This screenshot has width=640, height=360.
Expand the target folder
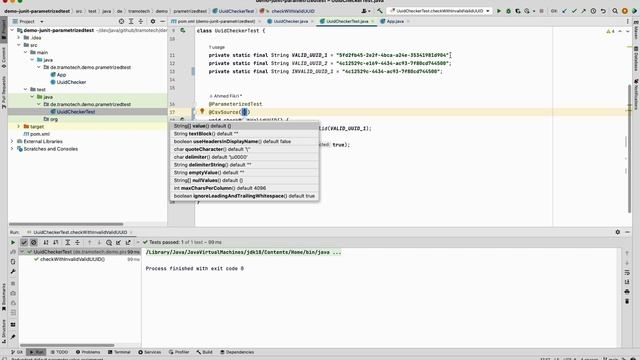(x=19, y=127)
